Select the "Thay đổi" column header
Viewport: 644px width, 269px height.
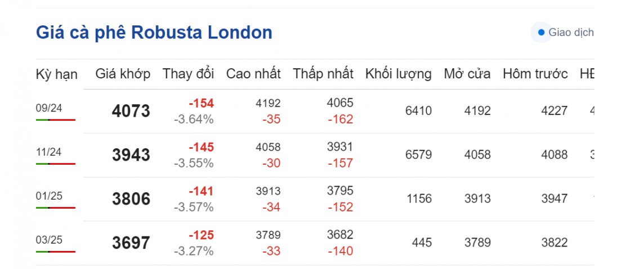pyautogui.click(x=188, y=74)
